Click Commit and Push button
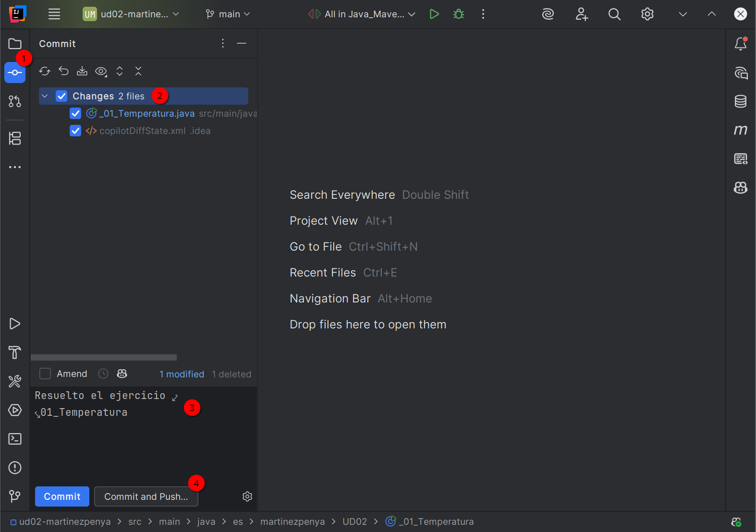The width and height of the screenshot is (756, 532). (146, 496)
